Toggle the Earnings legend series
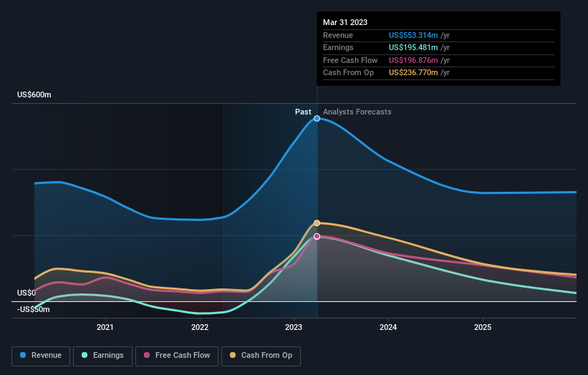The height and width of the screenshot is (375, 588). (102, 356)
